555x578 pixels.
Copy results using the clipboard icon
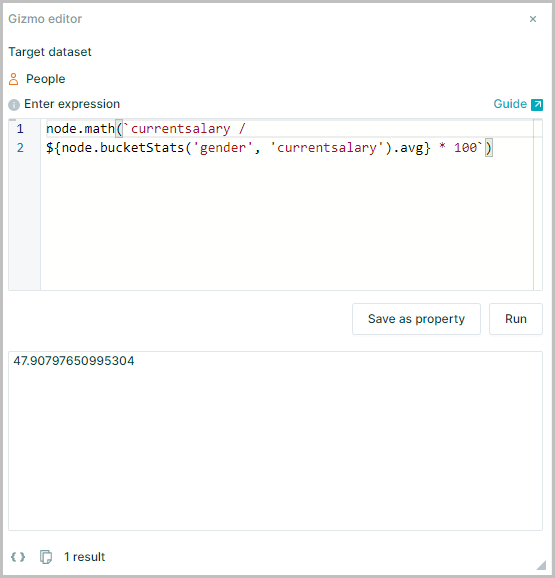46,557
